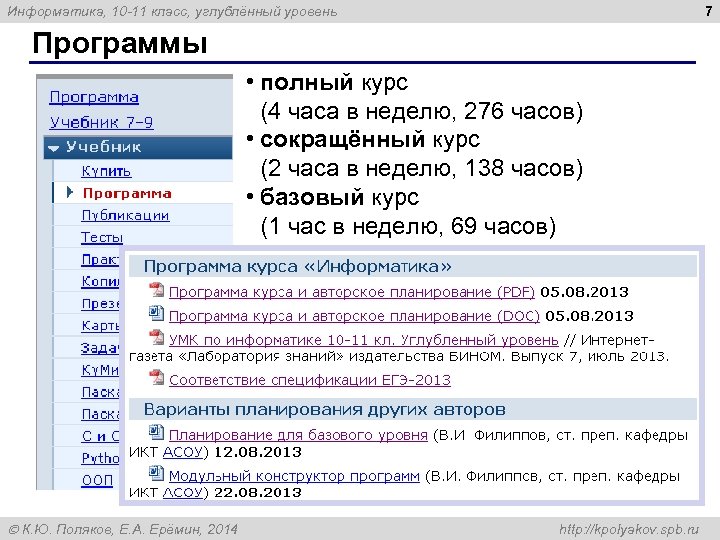Image resolution: width=720 pixels, height=540 pixels.
Task: Click text (1 час в неделю, 69 часов)
Action: pos(408,226)
